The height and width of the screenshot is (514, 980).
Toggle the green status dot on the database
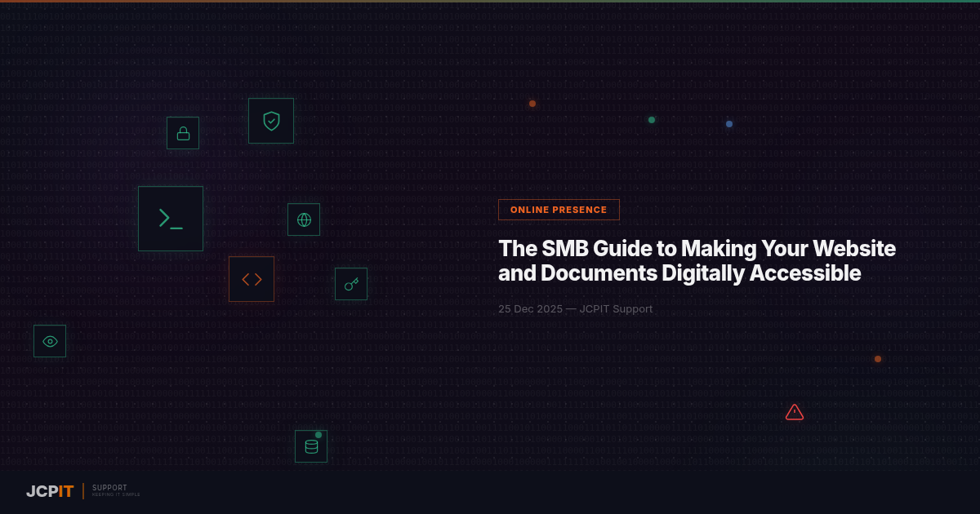[318, 434]
